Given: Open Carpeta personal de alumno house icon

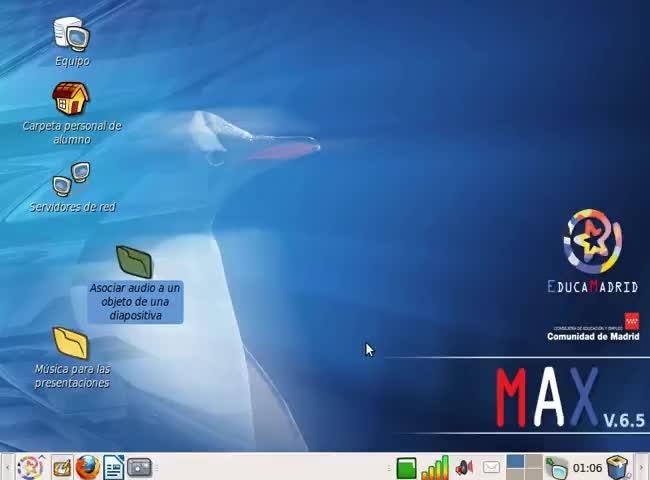Looking at the screenshot, I should (70, 98).
